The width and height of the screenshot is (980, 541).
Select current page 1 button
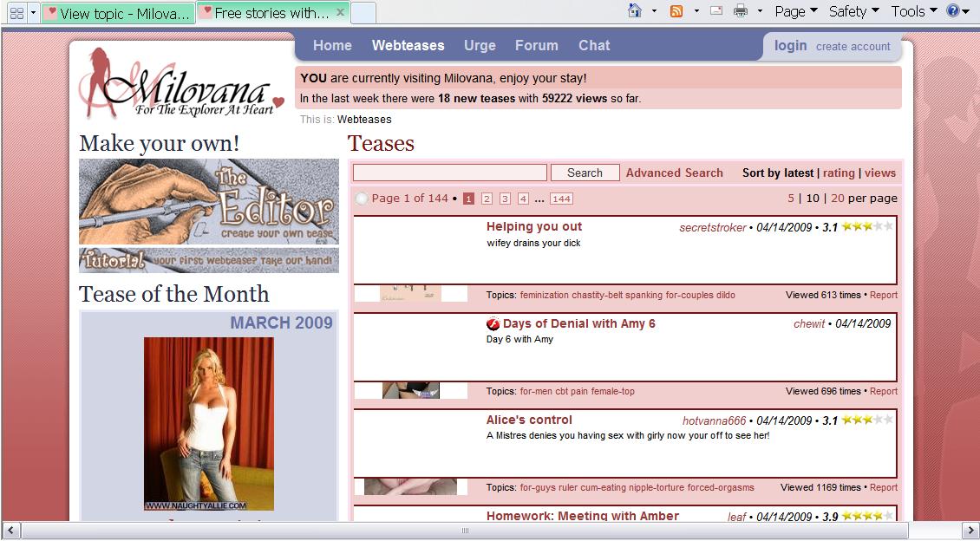click(x=468, y=199)
